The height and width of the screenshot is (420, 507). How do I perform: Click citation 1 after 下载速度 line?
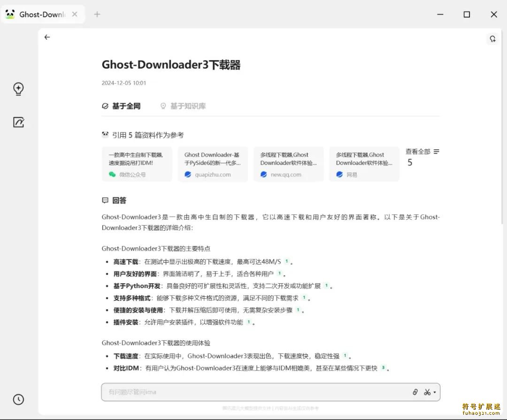(x=345, y=356)
